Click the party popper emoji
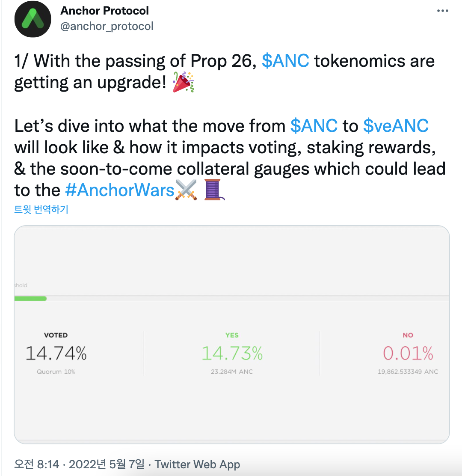 click(x=183, y=83)
